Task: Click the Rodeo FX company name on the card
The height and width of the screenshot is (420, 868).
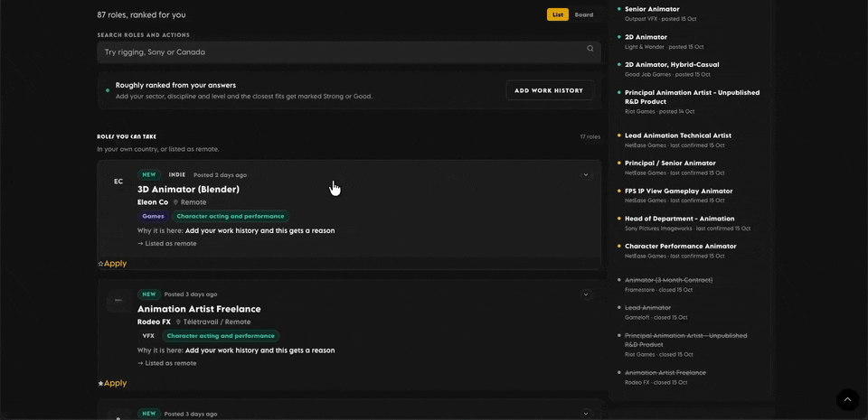Action: 154,322
